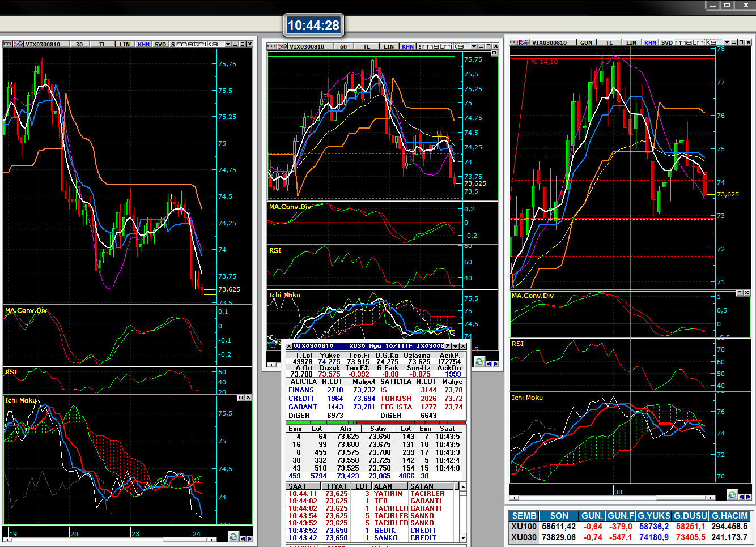This screenshot has width=756, height=547.
Task: Toggle LIN scale in the middle 60-minute chart
Action: tap(388, 46)
